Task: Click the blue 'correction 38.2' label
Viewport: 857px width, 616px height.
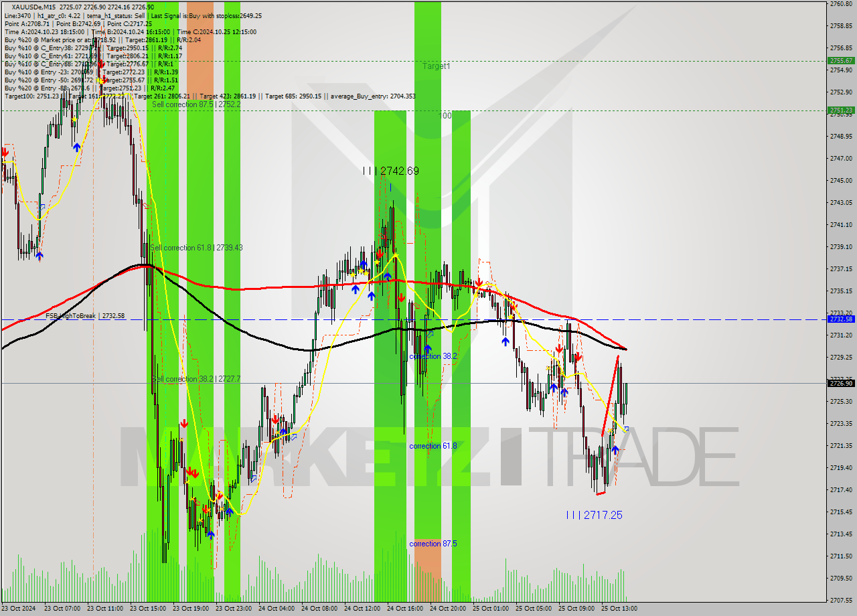Action: pos(433,356)
